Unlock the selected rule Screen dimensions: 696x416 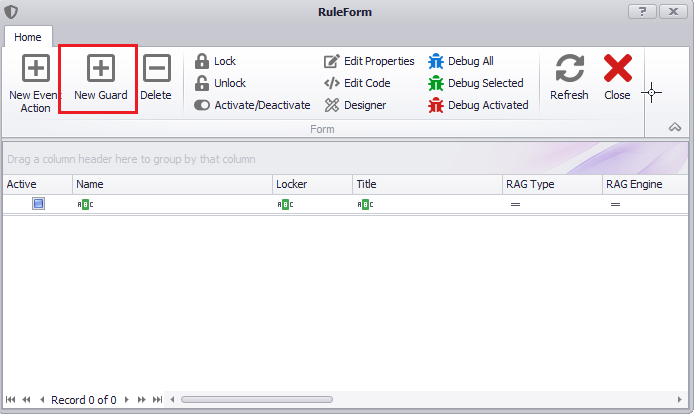click(220, 83)
